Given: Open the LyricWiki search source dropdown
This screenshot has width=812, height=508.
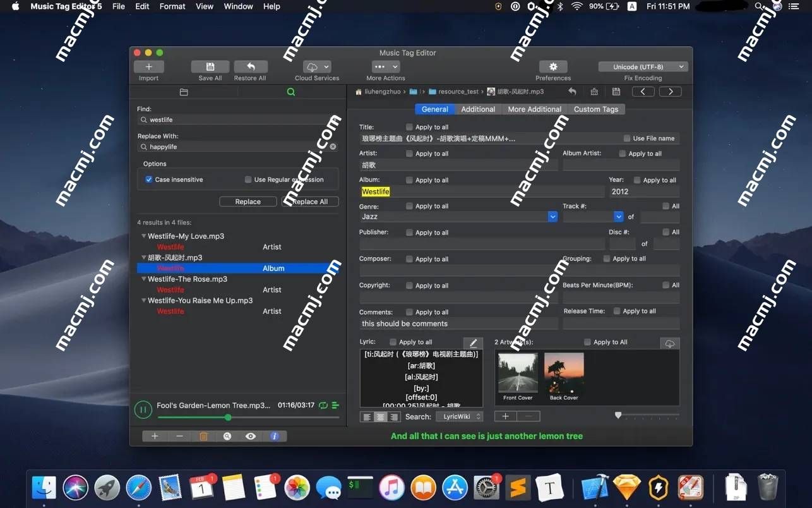Looking at the screenshot, I should click(459, 416).
